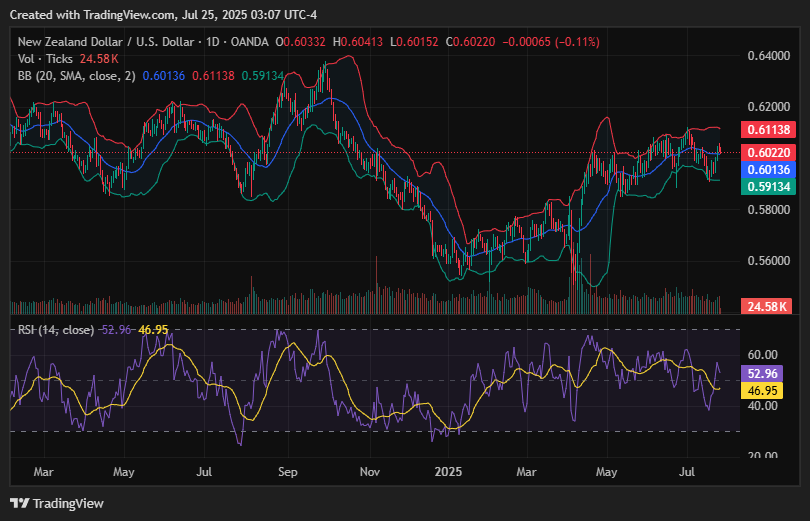Click the change value −0.00065 (−0.11%)
The width and height of the screenshot is (810, 521).
[551, 42]
